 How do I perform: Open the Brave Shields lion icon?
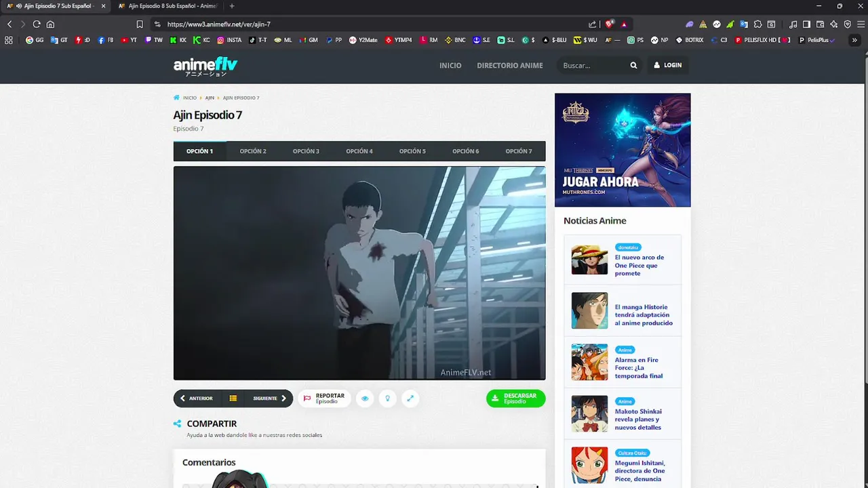coord(609,24)
